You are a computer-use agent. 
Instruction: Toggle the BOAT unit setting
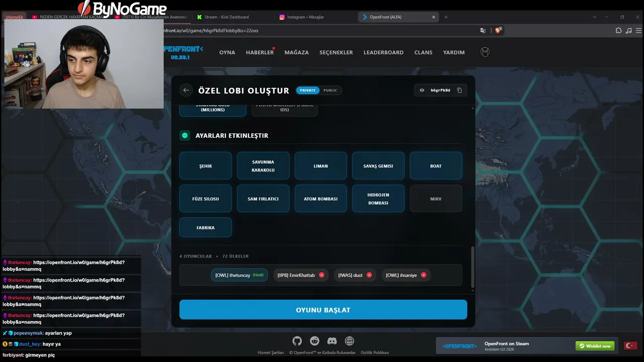tap(436, 166)
